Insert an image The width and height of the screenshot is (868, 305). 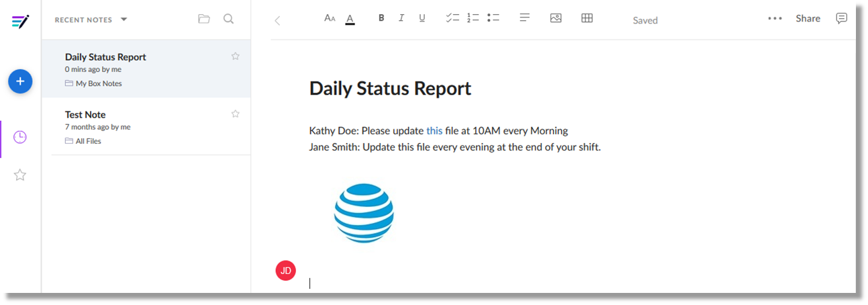pos(556,18)
